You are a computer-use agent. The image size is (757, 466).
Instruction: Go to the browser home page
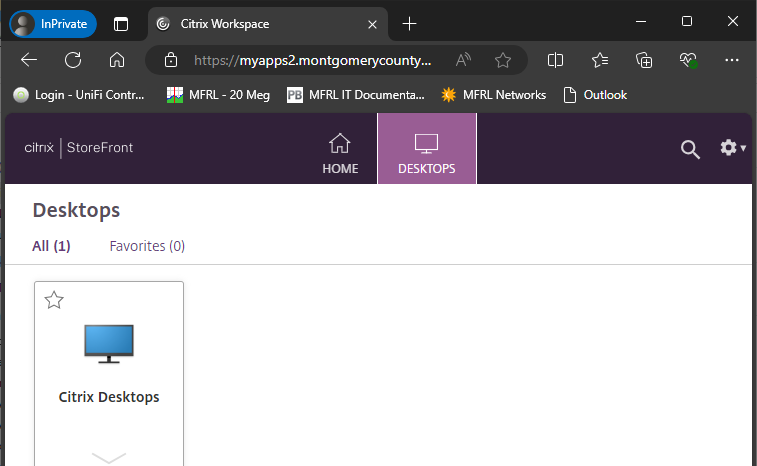click(x=117, y=60)
